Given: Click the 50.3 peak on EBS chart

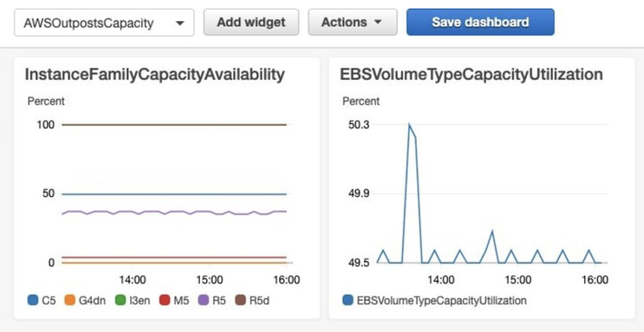Looking at the screenshot, I should [409, 125].
